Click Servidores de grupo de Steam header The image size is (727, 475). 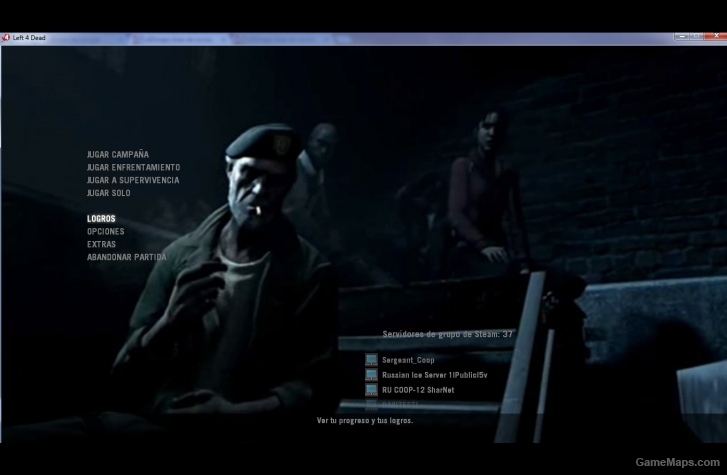point(447,334)
